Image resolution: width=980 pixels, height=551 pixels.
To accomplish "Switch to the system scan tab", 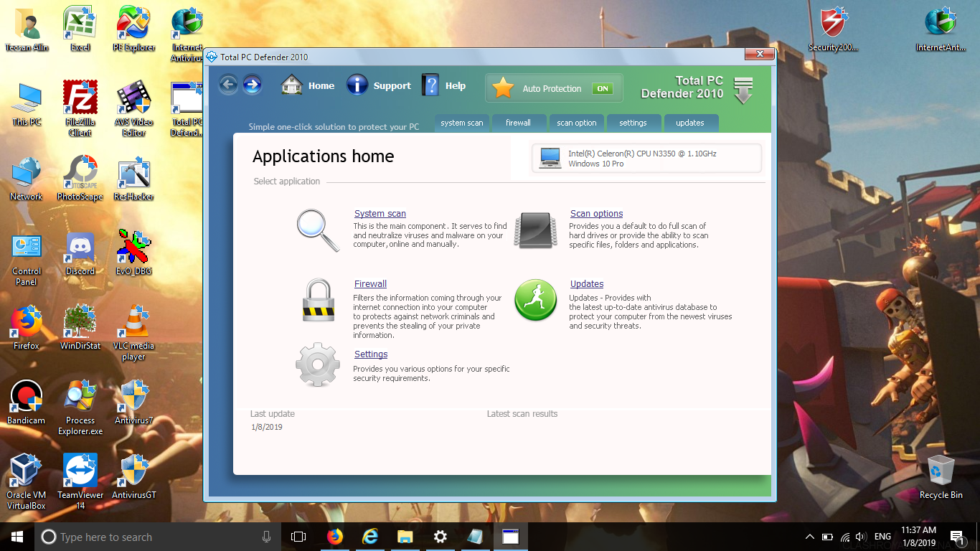I will [x=461, y=123].
